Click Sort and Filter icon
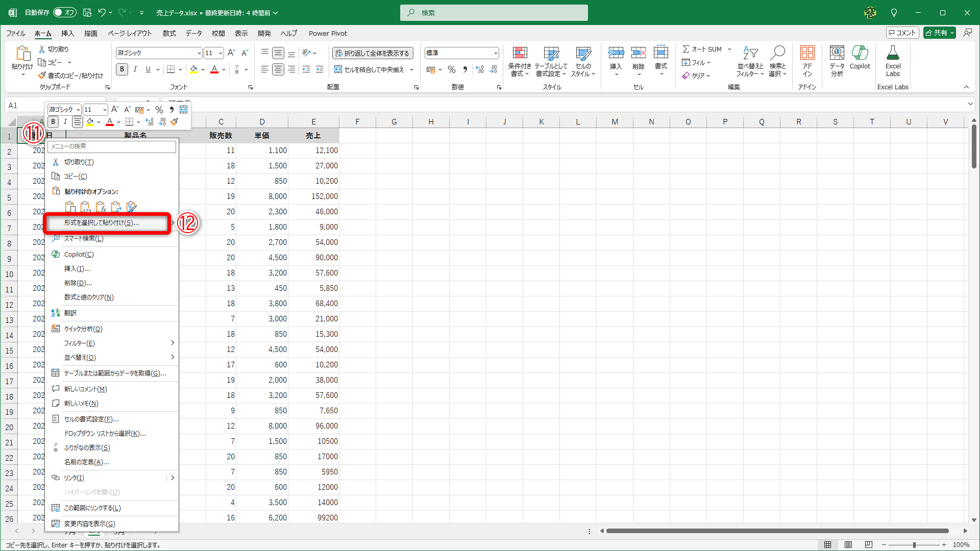The width and height of the screenshot is (980, 551). point(750,53)
